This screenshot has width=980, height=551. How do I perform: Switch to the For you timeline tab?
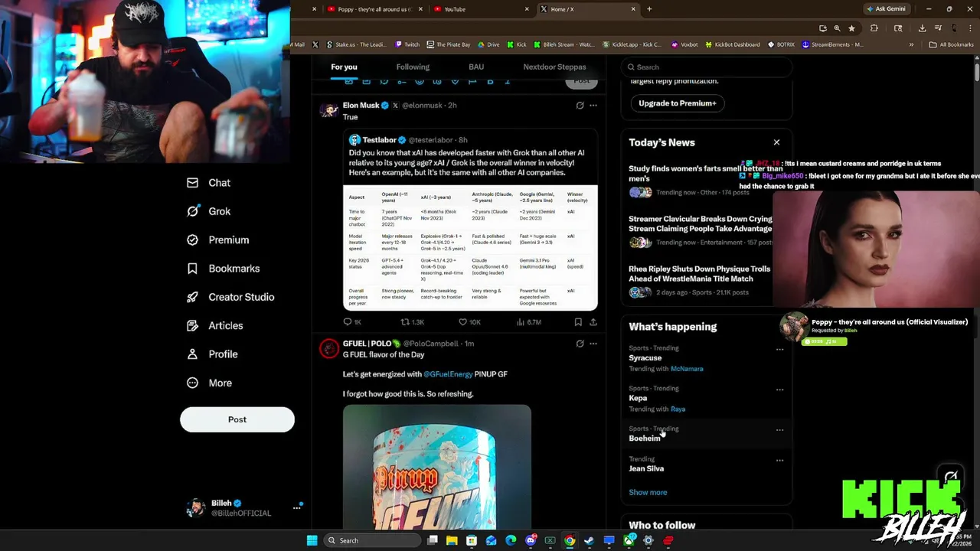click(344, 67)
